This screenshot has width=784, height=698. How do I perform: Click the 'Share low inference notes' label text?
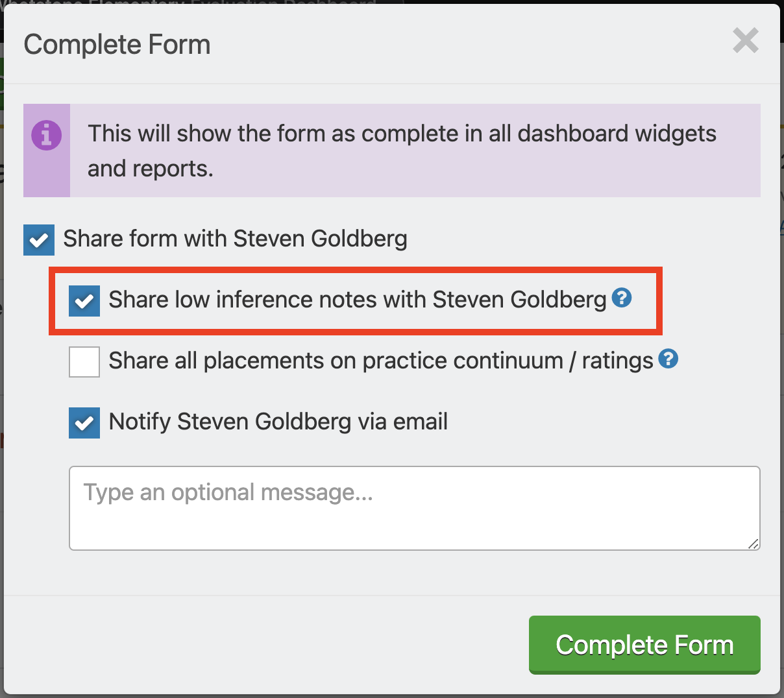click(358, 300)
